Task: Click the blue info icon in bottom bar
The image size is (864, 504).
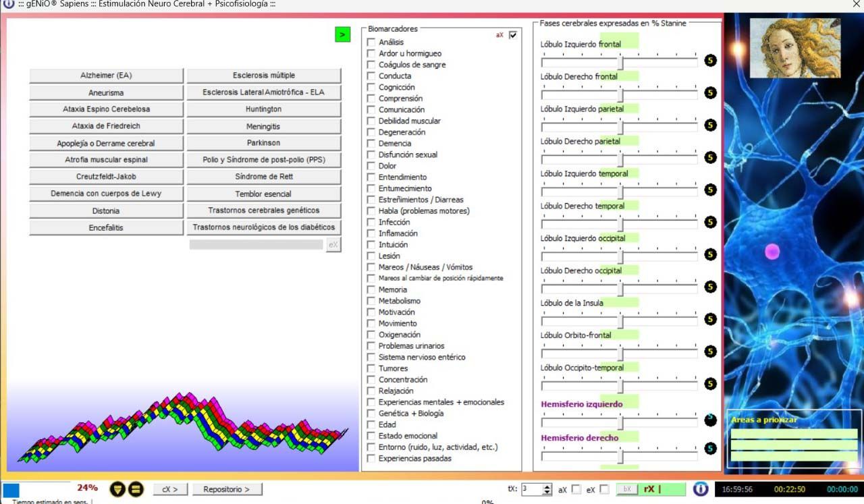Action: (700, 488)
